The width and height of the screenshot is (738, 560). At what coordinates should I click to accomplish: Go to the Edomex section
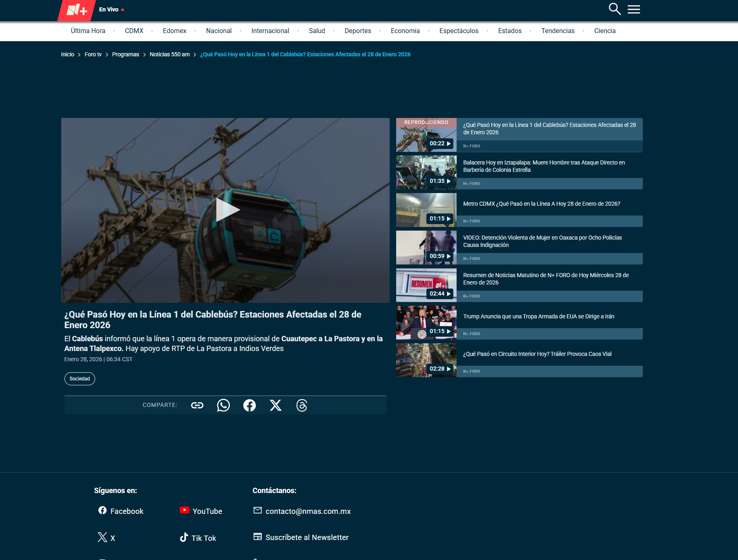tap(174, 31)
